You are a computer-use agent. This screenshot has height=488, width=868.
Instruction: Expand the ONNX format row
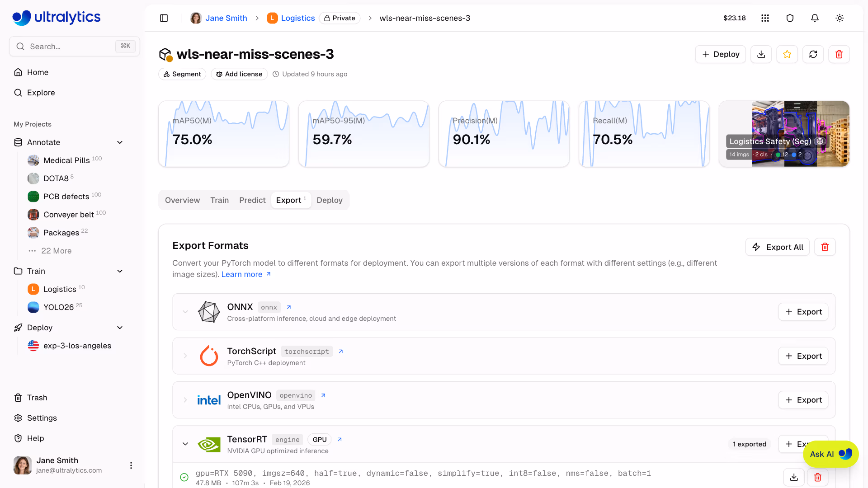point(185,312)
